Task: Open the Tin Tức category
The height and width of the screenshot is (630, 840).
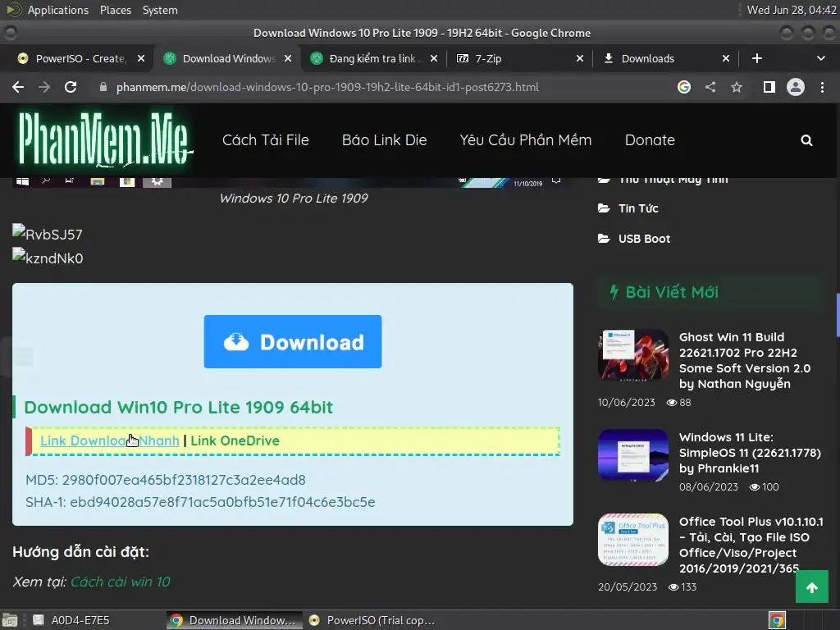Action: click(638, 208)
